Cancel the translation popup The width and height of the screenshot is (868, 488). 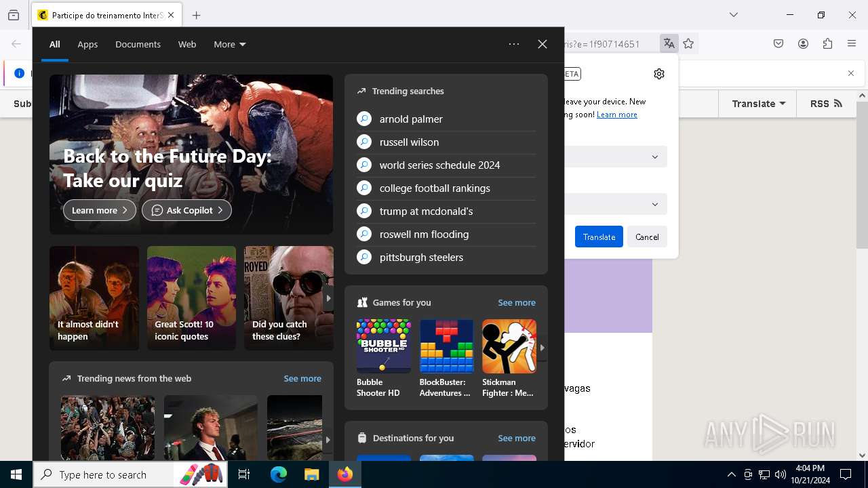point(647,237)
